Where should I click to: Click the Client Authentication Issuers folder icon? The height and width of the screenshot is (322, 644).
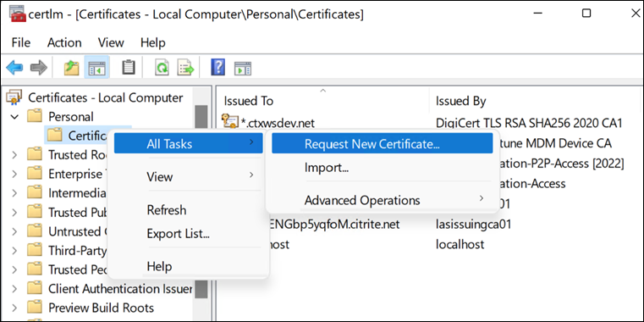pyautogui.click(x=35, y=289)
